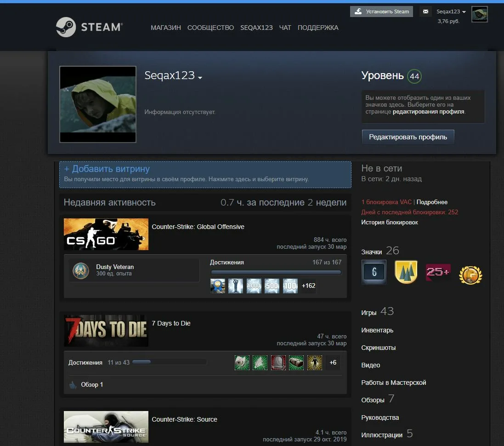Open the fourth 7 Days to Die achievement icon
This screenshot has width=504, height=446.
coord(296,363)
